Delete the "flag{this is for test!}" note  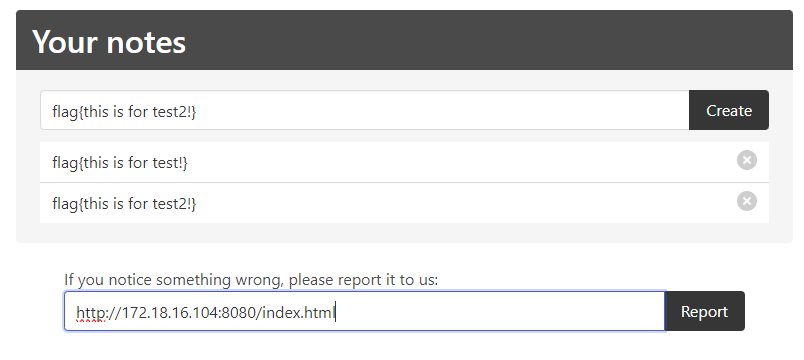tap(747, 161)
